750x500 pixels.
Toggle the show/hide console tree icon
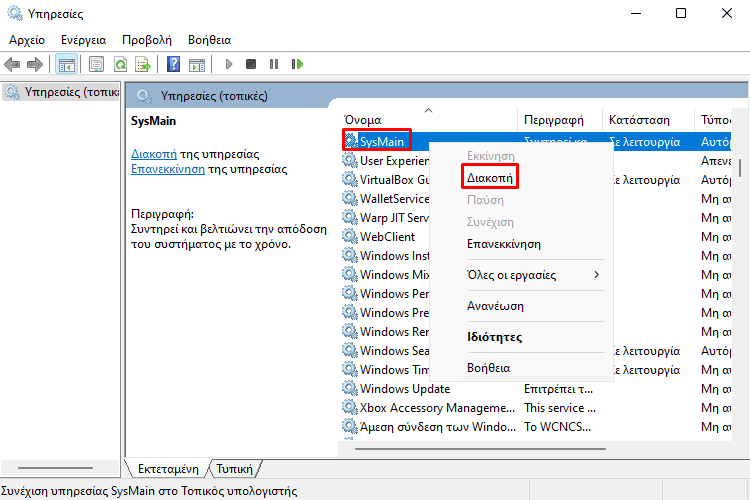pos(66,64)
